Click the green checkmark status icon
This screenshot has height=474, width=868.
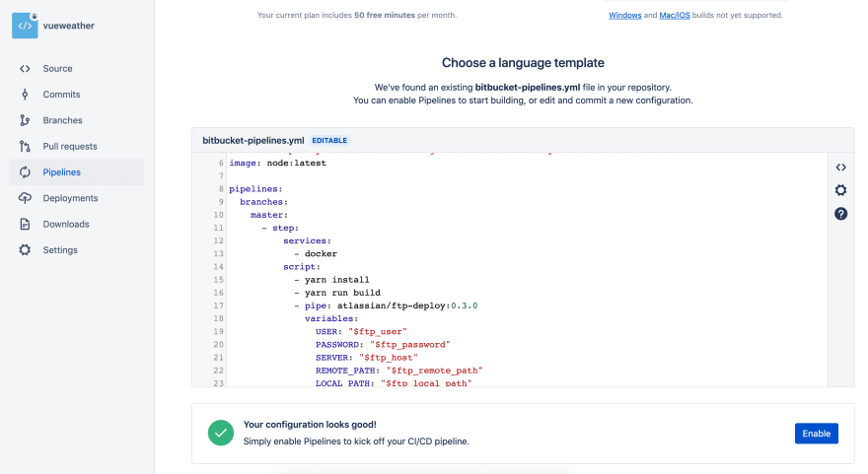220,433
